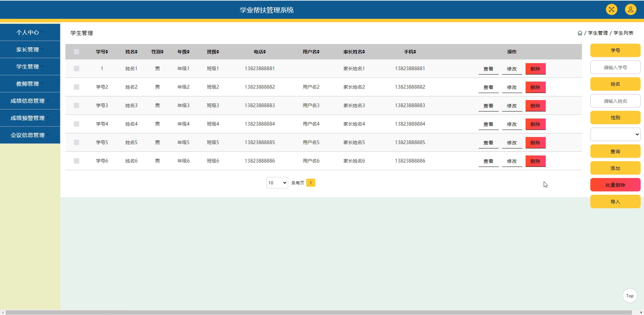Expand 会议信息管理 sidebar menu

[x=30, y=135]
